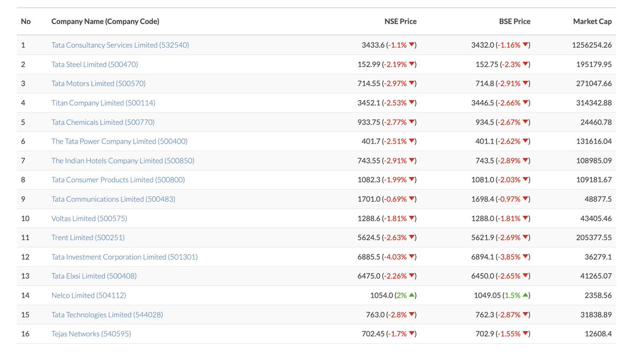644x362 pixels.
Task: Open The Tata Power Company Limited link
Action: (x=120, y=142)
